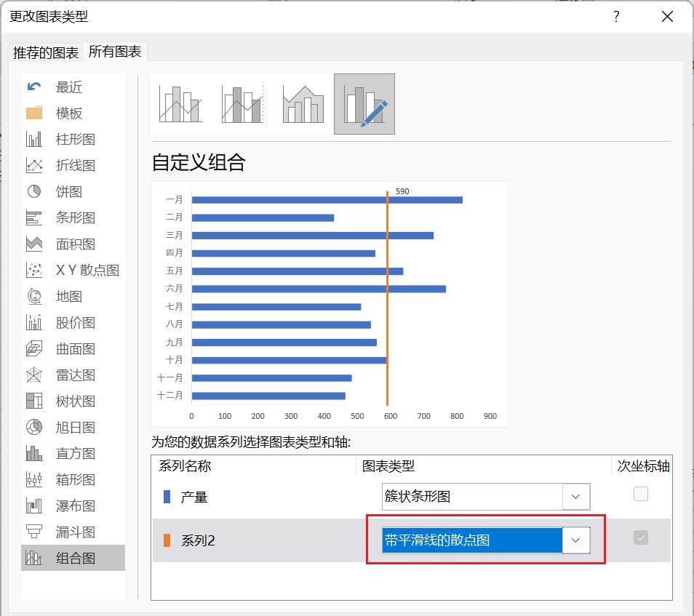Screen dimensions: 694x616
Task: Choose the X Y 散点图 scatter icon
Action: [x=34, y=270]
